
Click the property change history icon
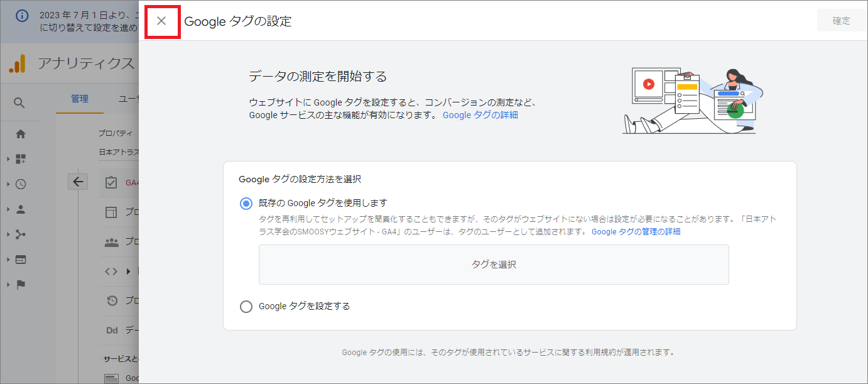[111, 300]
